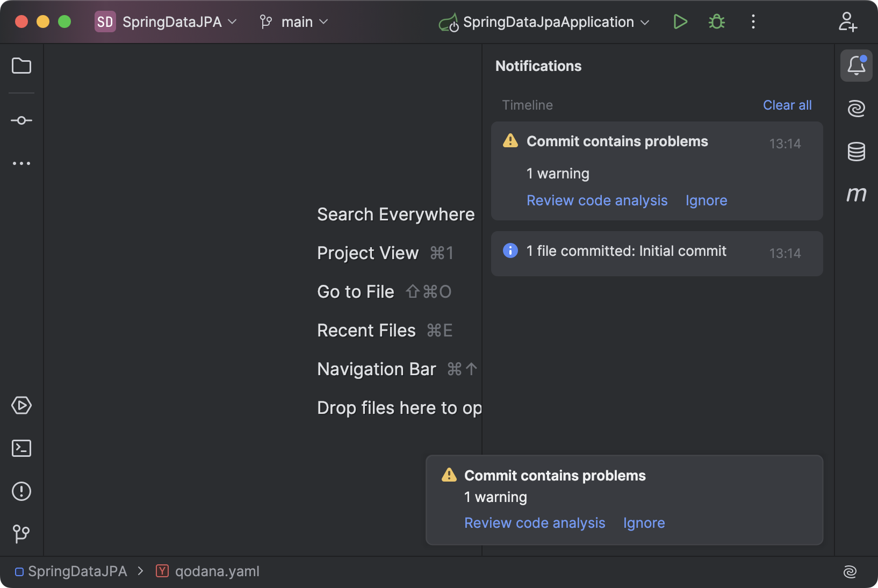Open the AI Assistant panel

[857, 108]
